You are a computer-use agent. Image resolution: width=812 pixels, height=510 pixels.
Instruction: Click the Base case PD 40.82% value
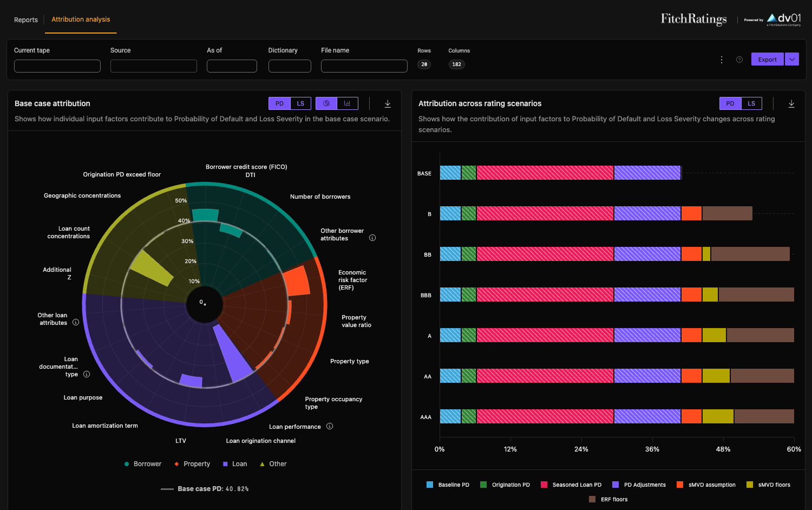click(237, 489)
